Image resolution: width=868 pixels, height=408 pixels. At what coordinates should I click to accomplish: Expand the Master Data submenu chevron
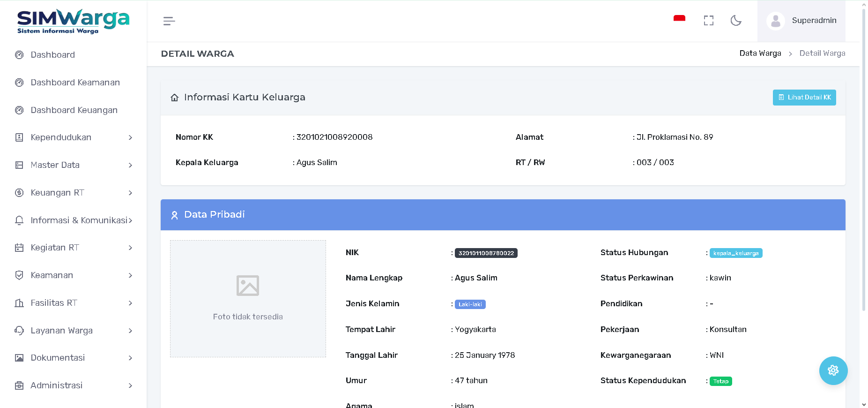[130, 165]
